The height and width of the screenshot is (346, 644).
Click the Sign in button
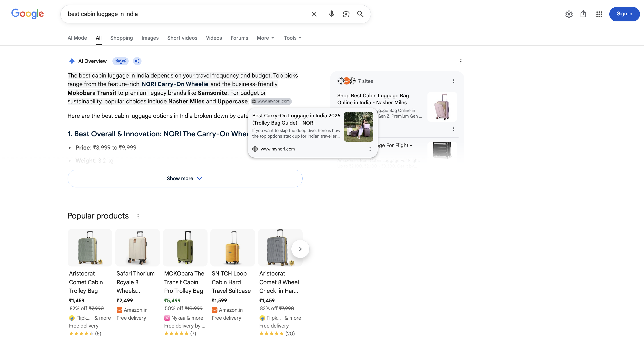point(624,14)
